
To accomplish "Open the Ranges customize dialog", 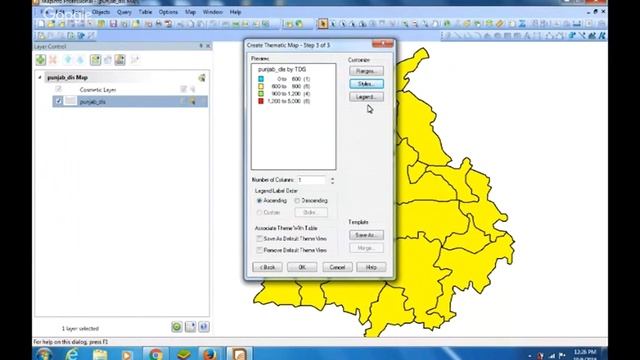I will coord(366,71).
